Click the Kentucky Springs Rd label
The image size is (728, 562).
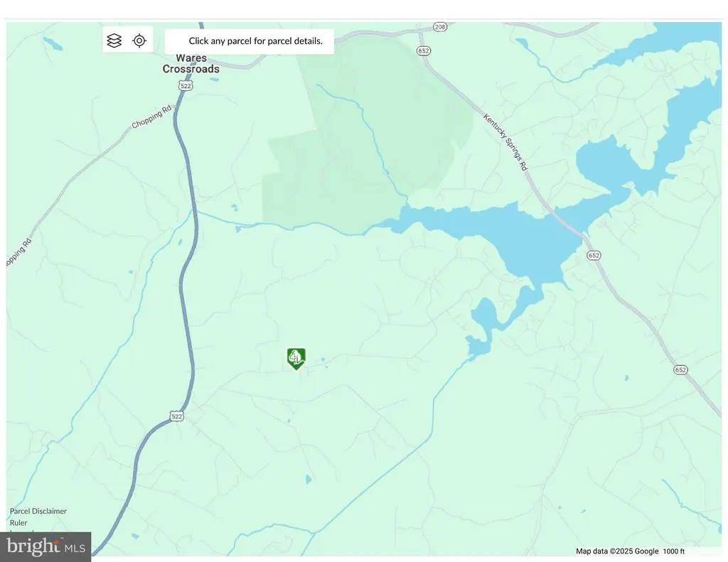pos(505,142)
